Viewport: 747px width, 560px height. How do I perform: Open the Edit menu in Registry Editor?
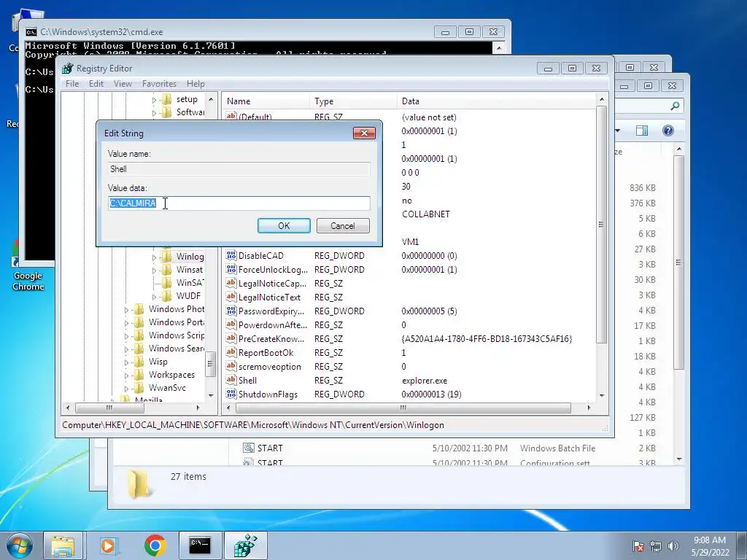coord(96,84)
